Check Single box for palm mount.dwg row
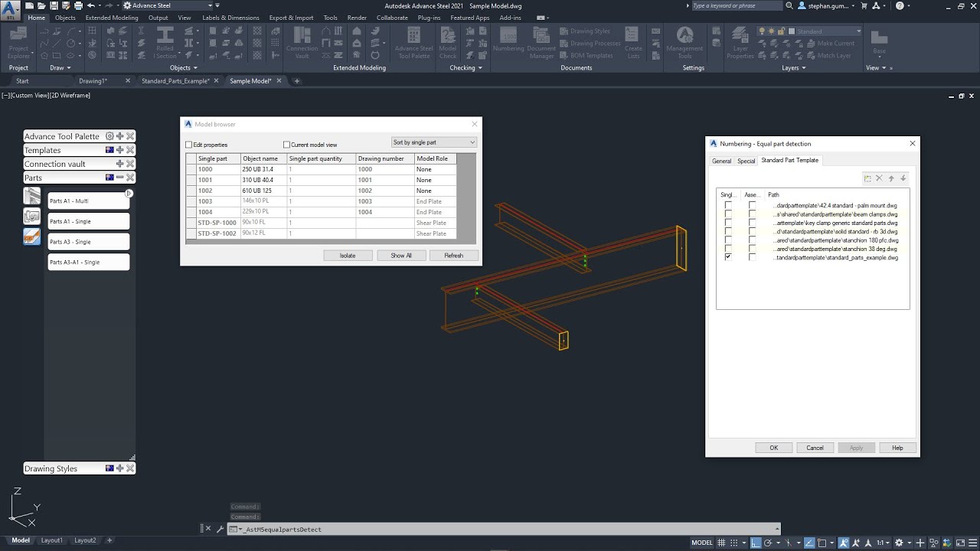Viewport: 980px width, 551px height. 728,205
